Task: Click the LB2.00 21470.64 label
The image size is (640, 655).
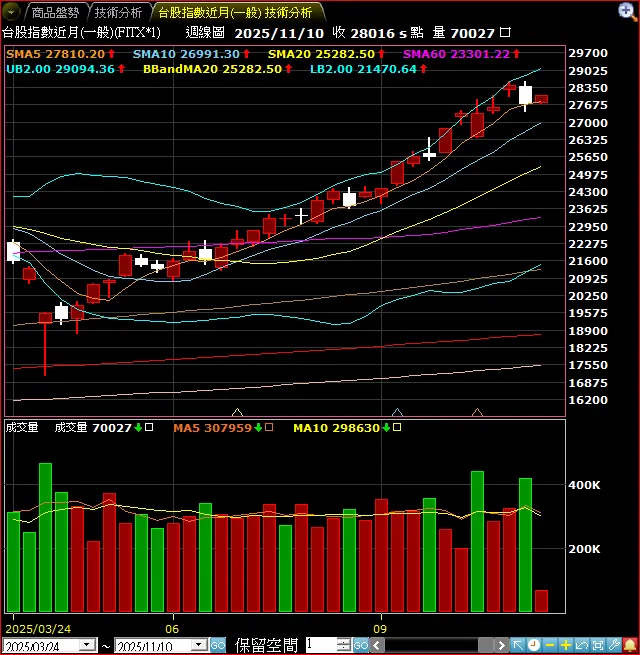Action: 363,69
